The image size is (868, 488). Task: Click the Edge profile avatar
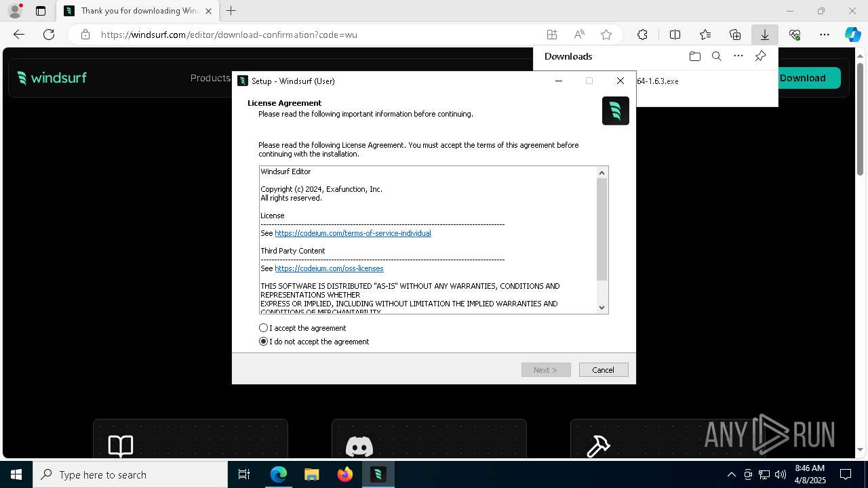point(14,11)
